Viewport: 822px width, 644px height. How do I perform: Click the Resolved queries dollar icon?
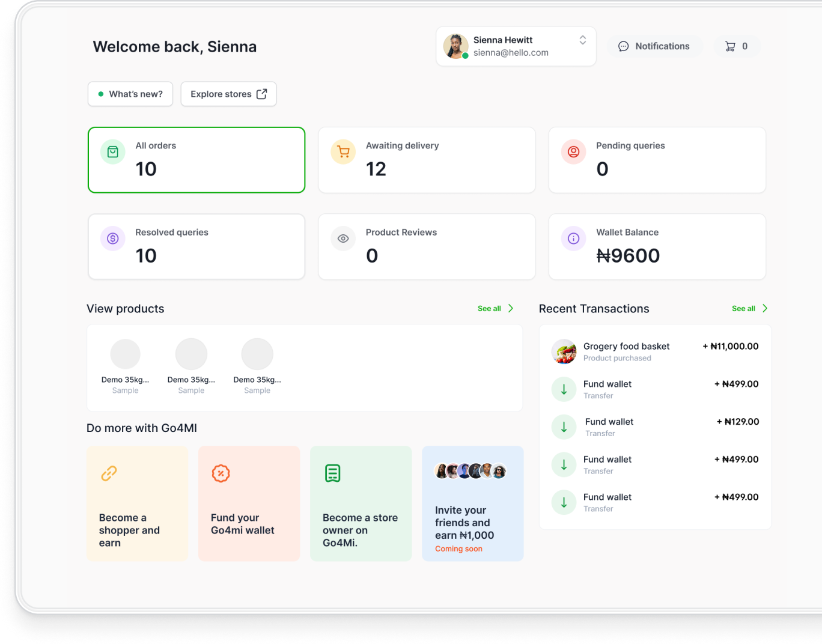(113, 238)
